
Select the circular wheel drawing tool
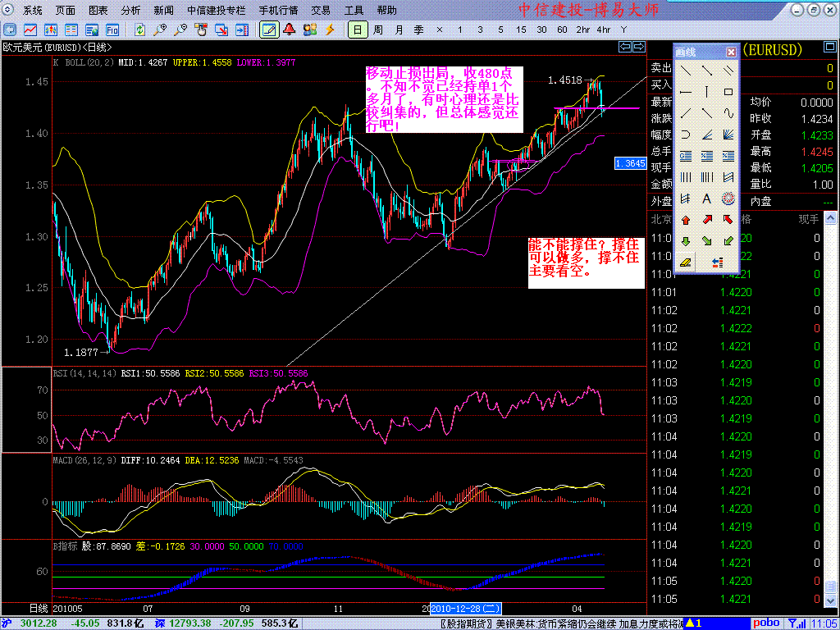(x=728, y=199)
